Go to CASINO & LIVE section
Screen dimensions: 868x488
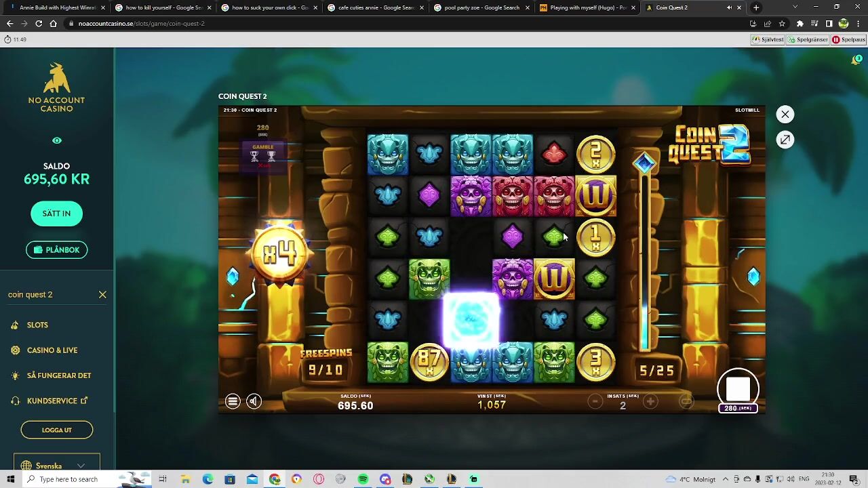point(52,350)
